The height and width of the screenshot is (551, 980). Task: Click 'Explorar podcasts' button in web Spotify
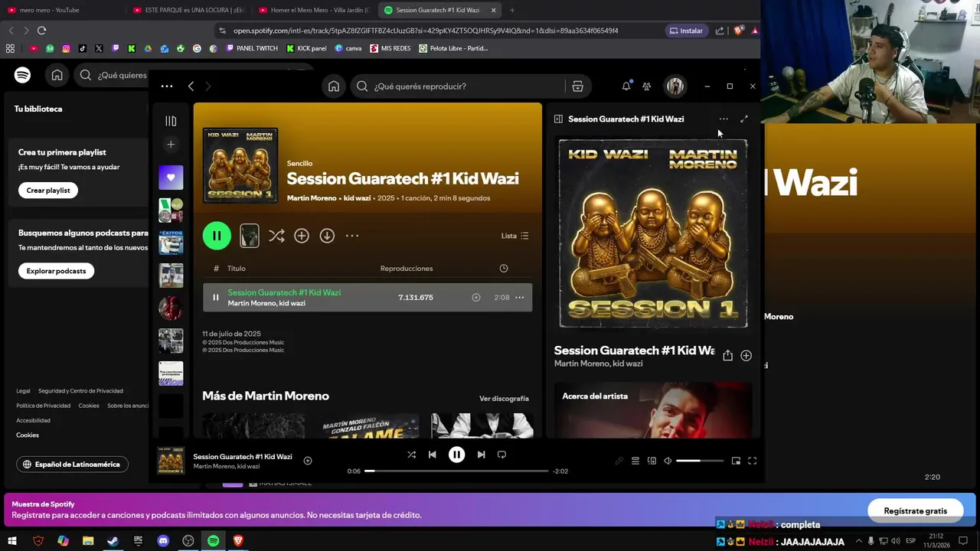click(56, 271)
